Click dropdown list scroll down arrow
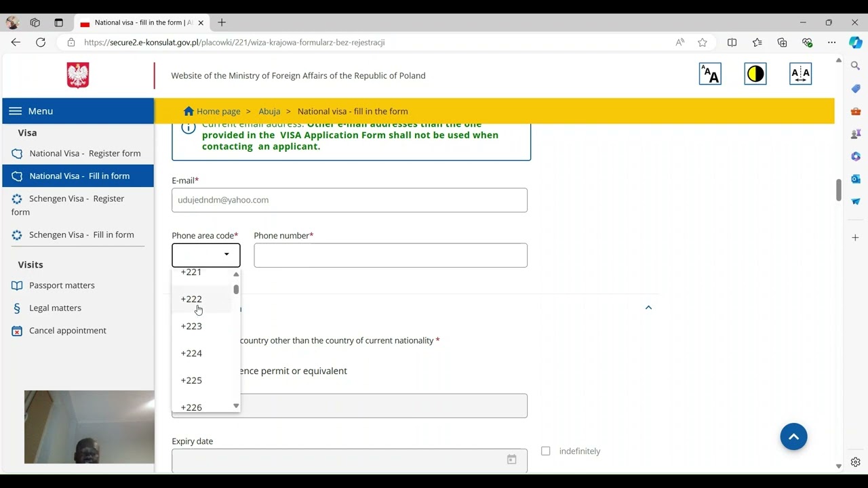This screenshot has width=868, height=488. 236,406
